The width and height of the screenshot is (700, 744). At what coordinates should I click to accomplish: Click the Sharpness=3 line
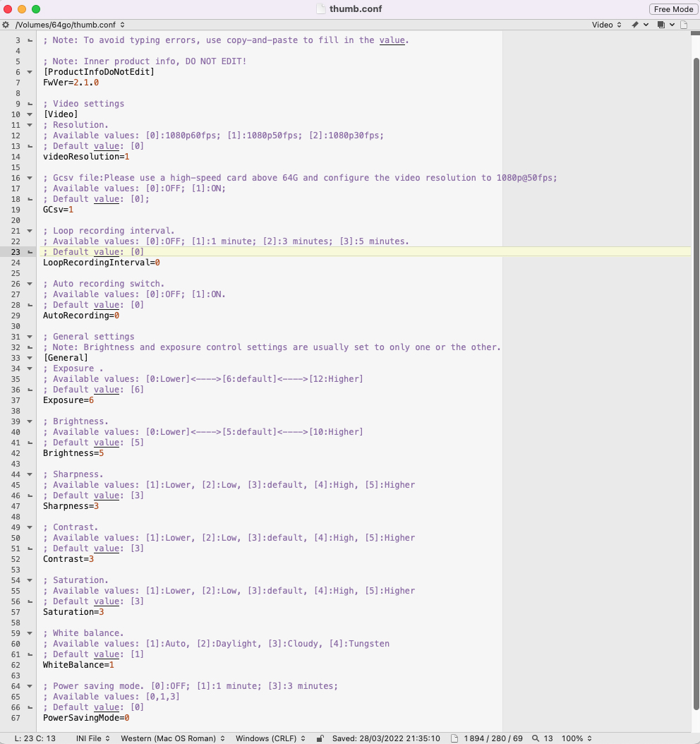[71, 506]
